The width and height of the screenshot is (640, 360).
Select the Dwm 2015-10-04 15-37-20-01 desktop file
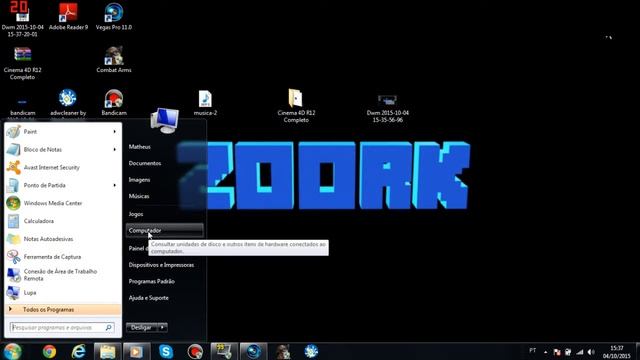[22, 19]
